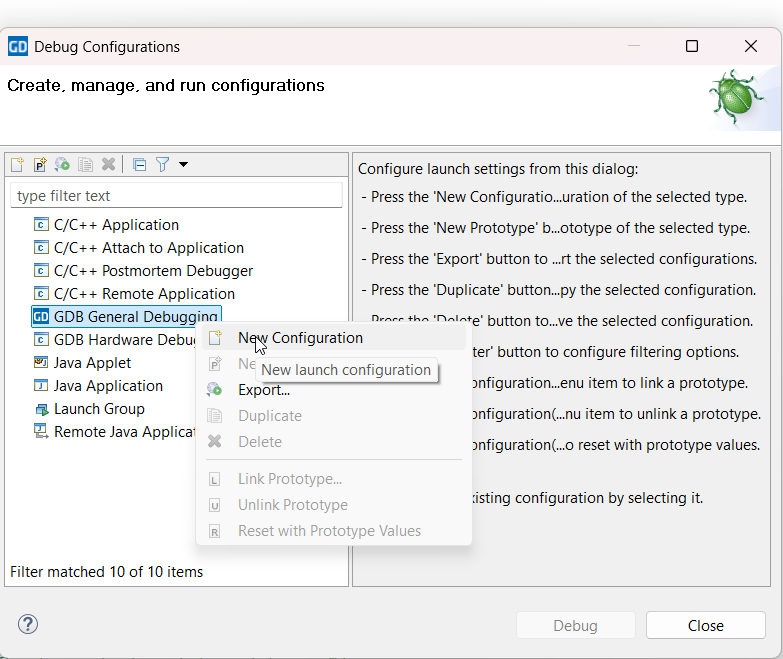
Task: Click into the type filter text field
Action: tap(176, 196)
